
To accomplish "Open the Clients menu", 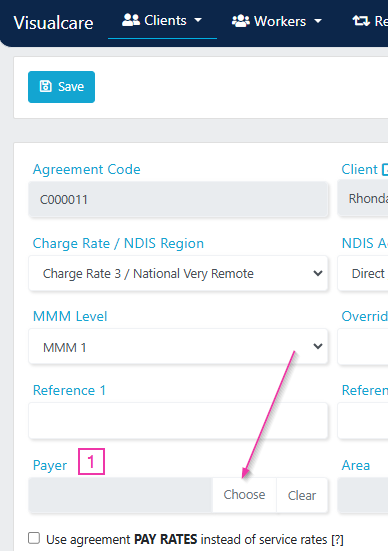I will click(162, 20).
